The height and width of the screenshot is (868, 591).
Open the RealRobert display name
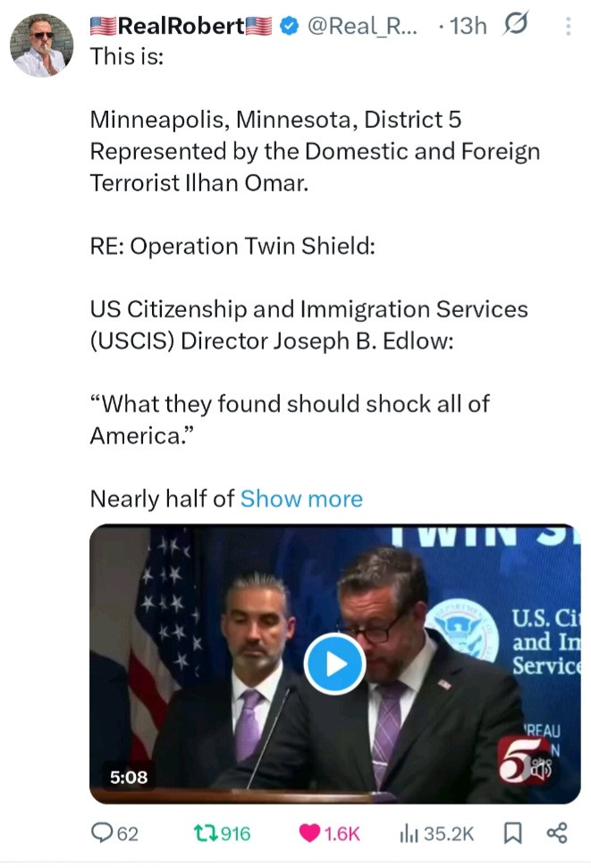pos(181,25)
